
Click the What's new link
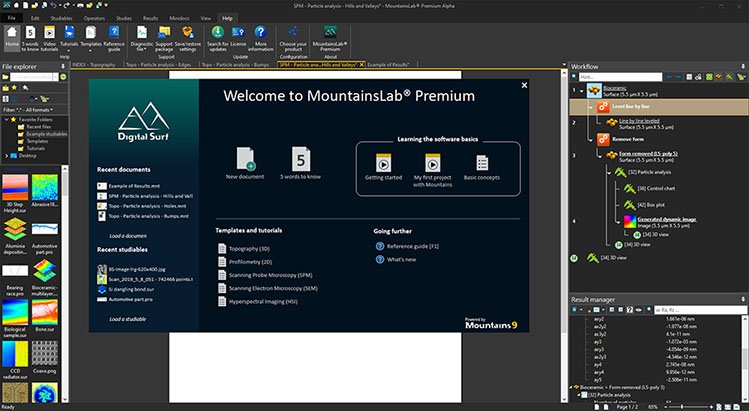coord(401,260)
